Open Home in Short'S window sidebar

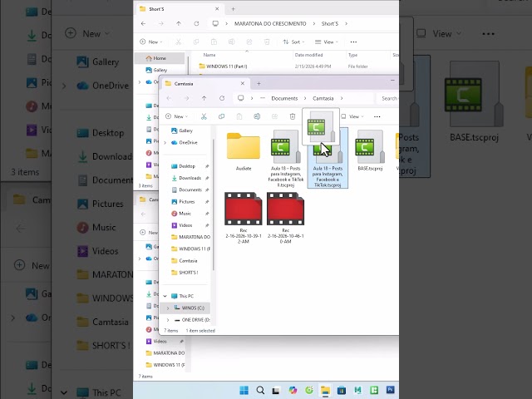click(160, 58)
